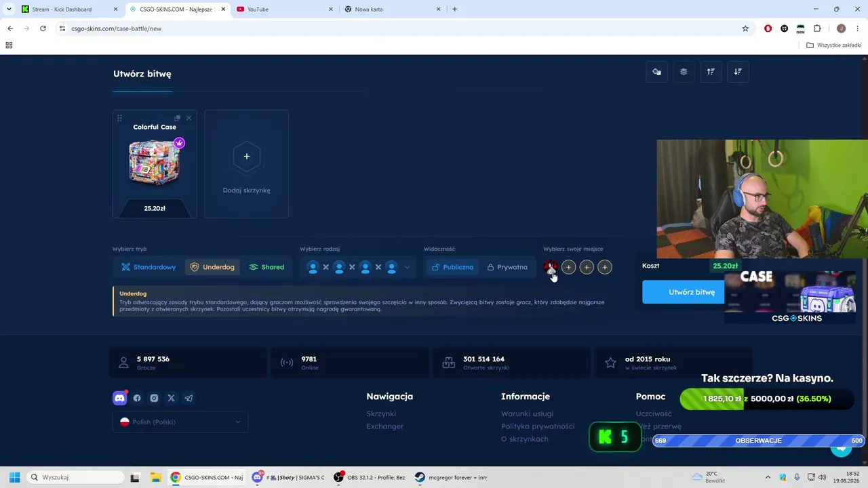Sort cases ascending with the up-arrow icon

point(711,72)
